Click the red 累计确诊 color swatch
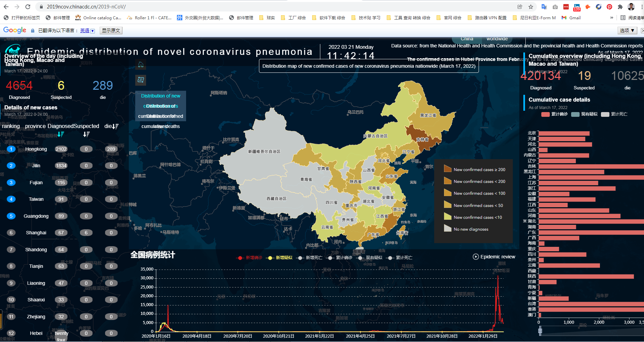644x342 pixels. (x=545, y=114)
